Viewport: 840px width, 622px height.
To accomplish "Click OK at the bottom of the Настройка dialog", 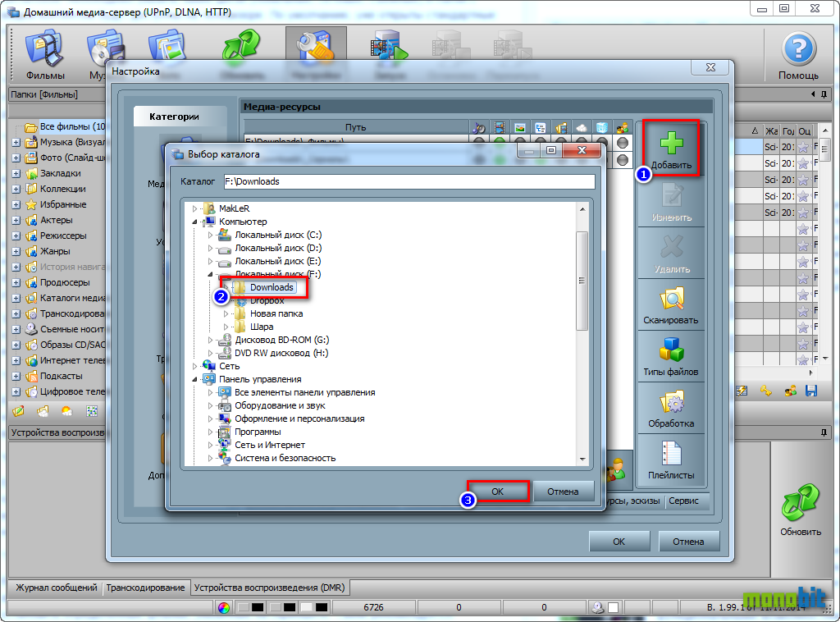I will click(619, 542).
